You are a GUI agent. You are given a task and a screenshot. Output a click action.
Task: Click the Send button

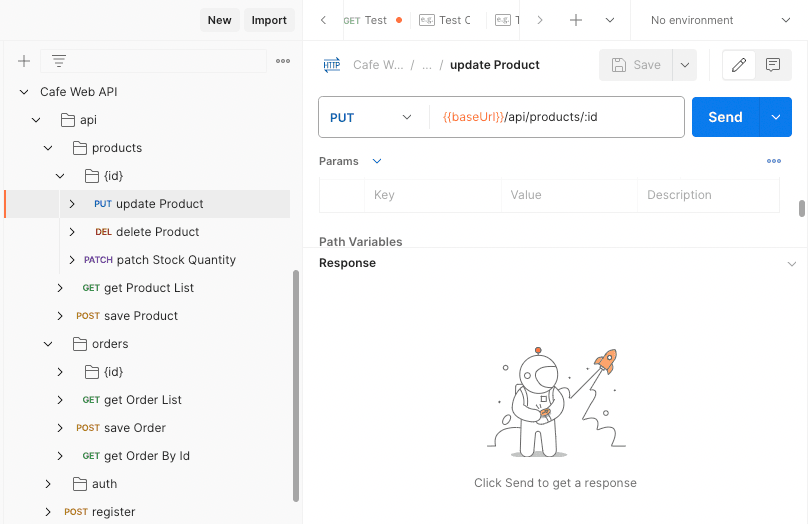pos(725,117)
